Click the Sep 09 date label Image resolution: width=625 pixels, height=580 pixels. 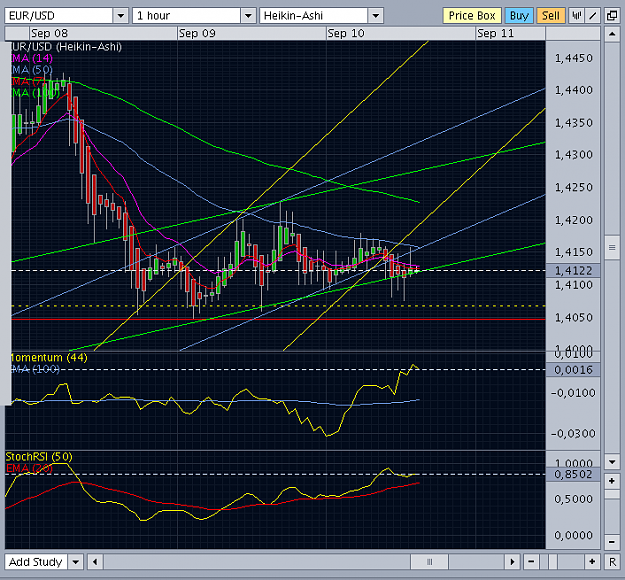click(197, 33)
